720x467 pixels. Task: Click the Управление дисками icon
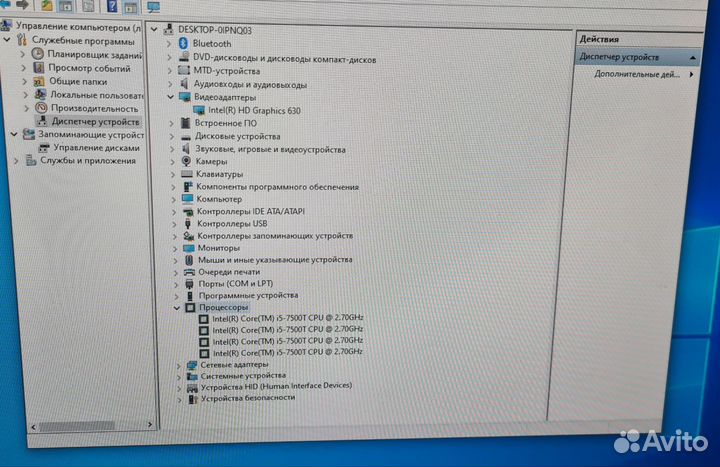pyautogui.click(x=44, y=148)
